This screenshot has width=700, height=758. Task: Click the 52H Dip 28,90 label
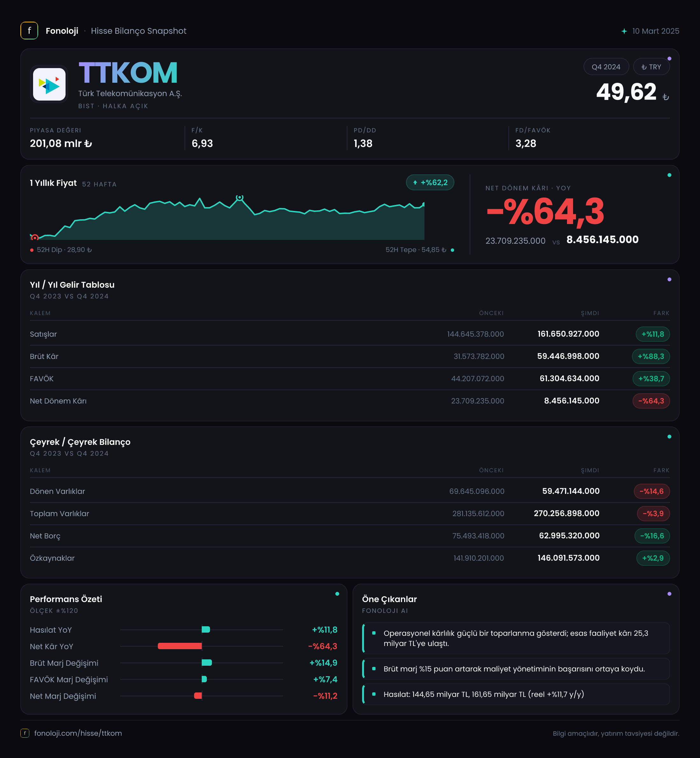(64, 250)
